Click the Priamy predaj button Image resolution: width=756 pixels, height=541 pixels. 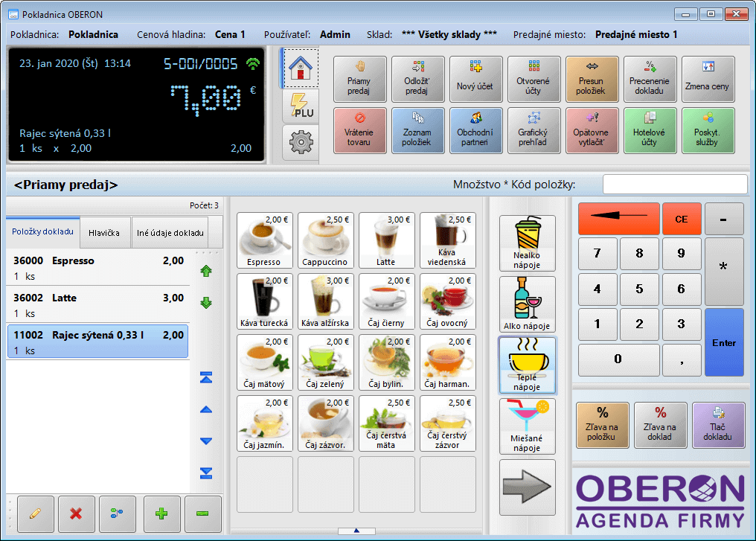(359, 80)
